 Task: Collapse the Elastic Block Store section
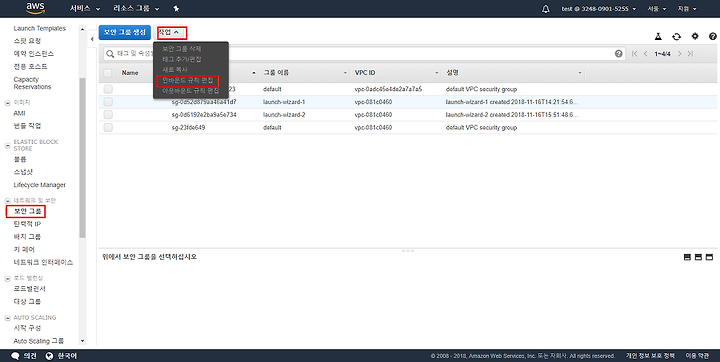(x=7, y=145)
